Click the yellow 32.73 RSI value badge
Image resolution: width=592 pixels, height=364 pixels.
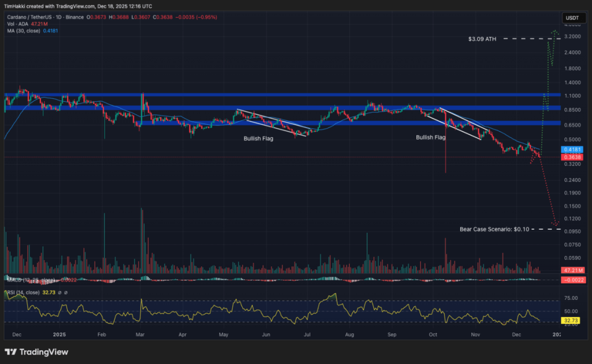572,320
